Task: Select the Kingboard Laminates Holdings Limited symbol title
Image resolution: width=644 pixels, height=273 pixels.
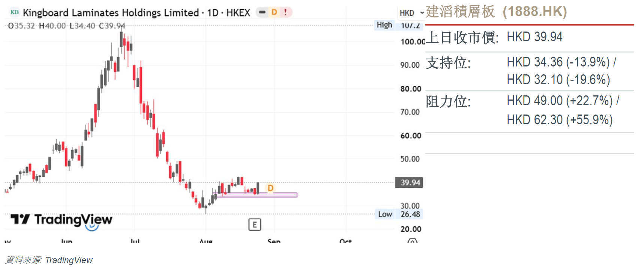Action: point(111,13)
